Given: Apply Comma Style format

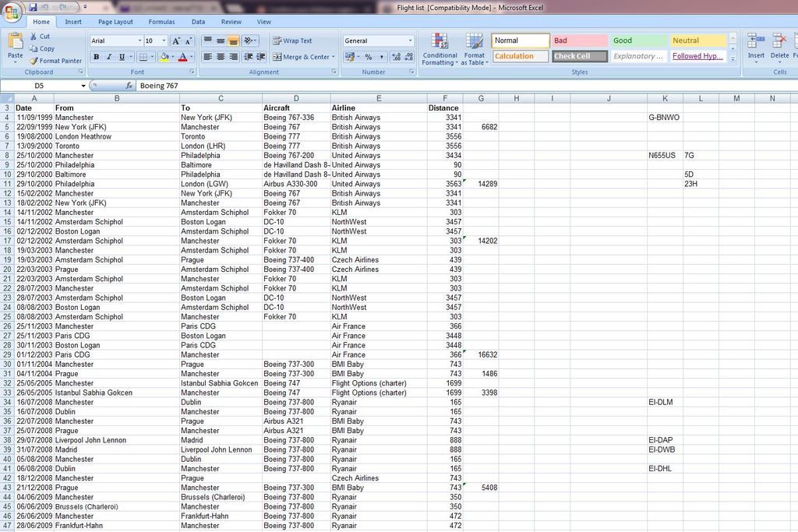Looking at the screenshot, I should pyautogui.click(x=382, y=57).
